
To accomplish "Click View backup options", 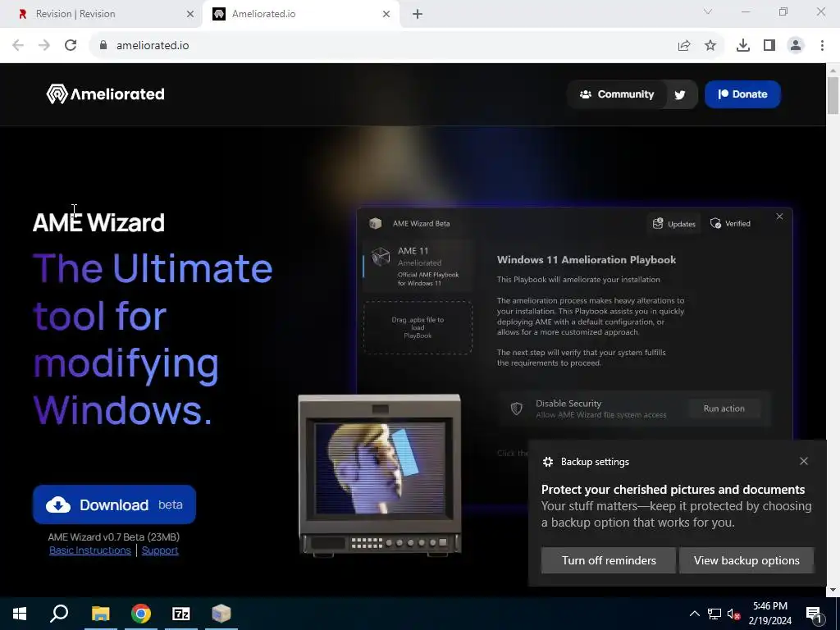I will coord(746,560).
